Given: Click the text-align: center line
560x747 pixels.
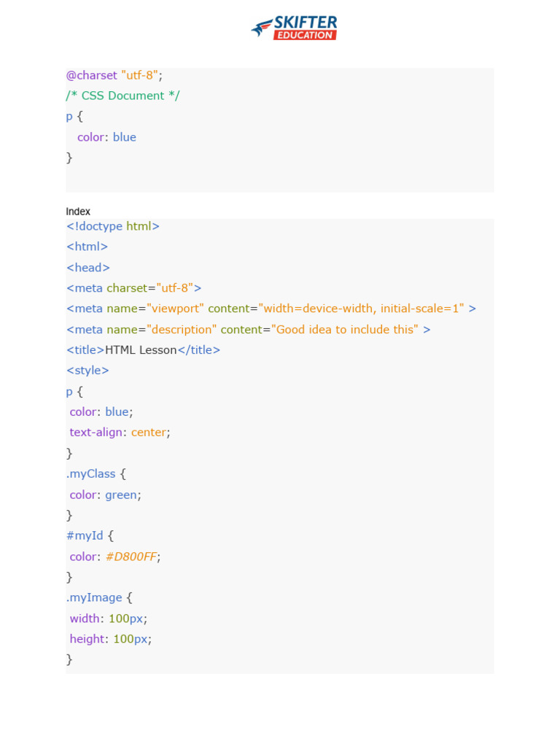Looking at the screenshot, I should coord(120,433).
